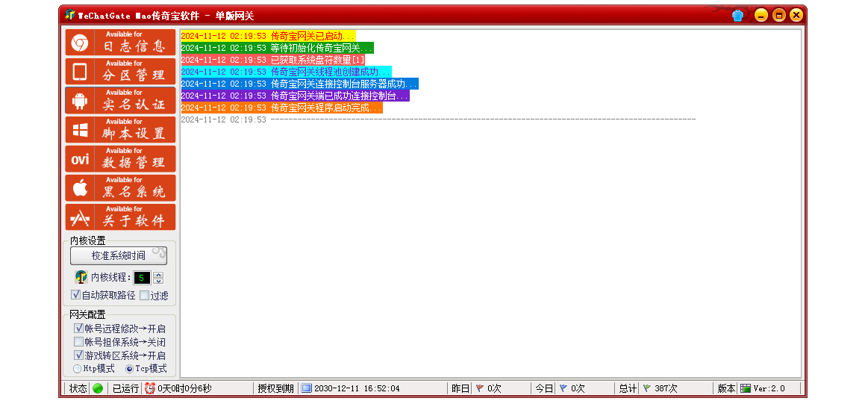This screenshot has height=401, width=868.
Task: Open 日志信息 log panel with Chrome icon
Action: (x=120, y=42)
